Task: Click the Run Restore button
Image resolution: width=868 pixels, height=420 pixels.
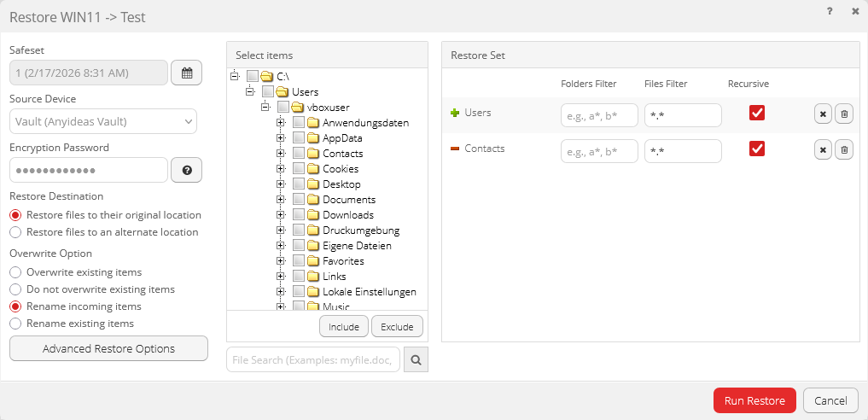Action: point(754,400)
